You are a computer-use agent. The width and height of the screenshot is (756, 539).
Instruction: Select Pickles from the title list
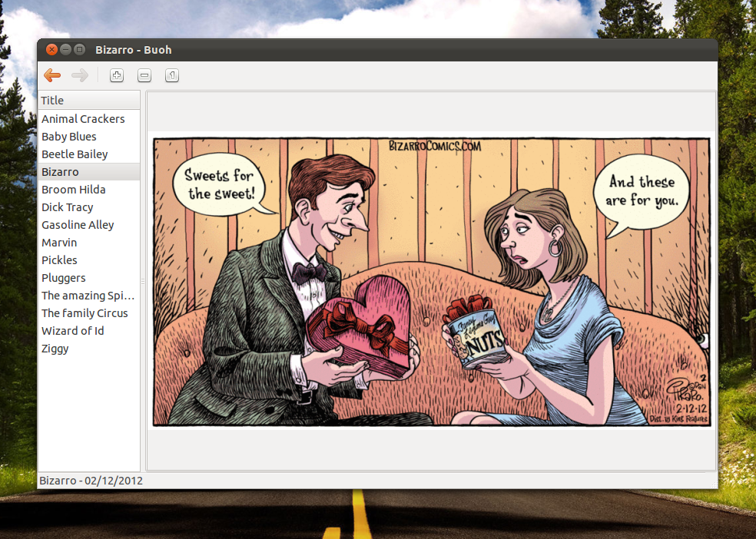89,260
